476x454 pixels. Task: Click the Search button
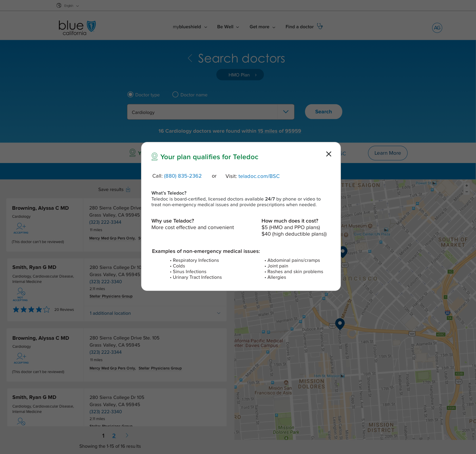(x=323, y=112)
